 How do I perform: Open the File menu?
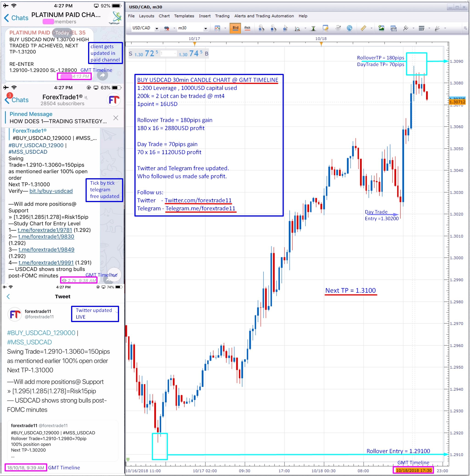131,16
